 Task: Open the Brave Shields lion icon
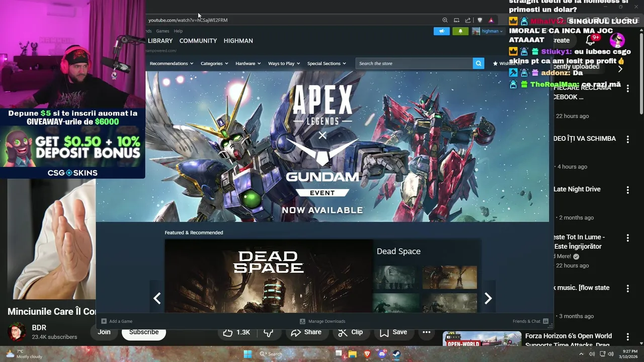click(479, 20)
